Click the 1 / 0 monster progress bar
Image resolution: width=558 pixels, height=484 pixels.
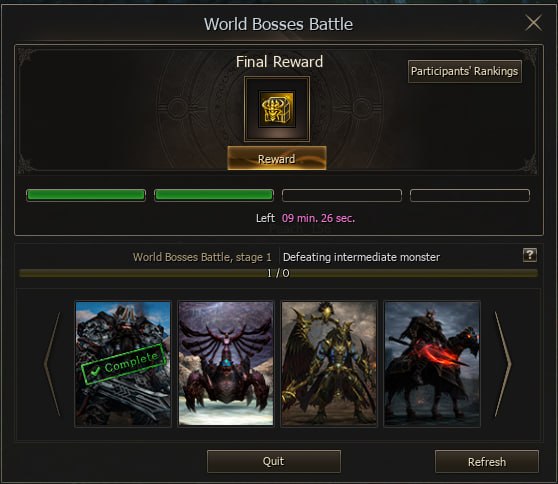point(278,273)
